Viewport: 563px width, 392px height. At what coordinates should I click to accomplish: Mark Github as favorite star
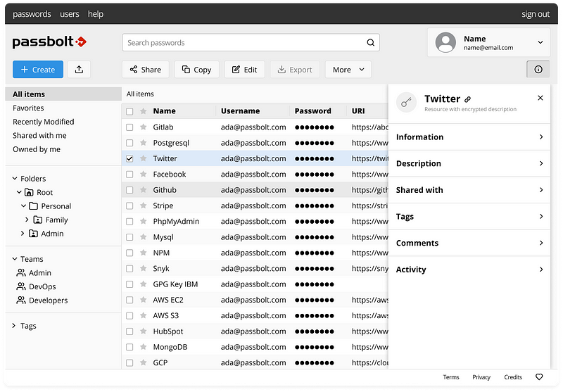tap(144, 189)
